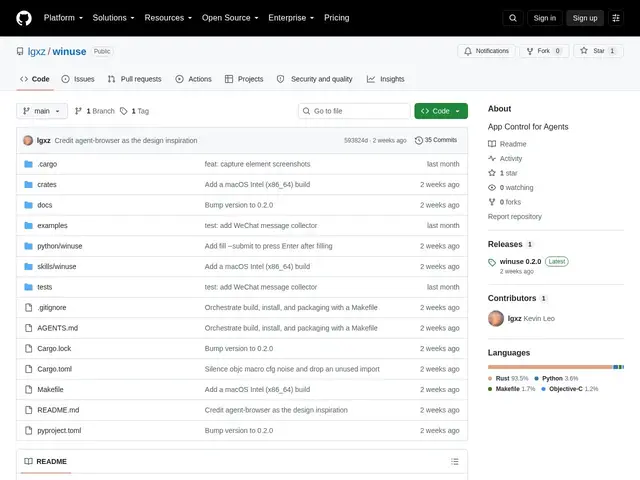Expand the Enterprise menu

coord(291,18)
